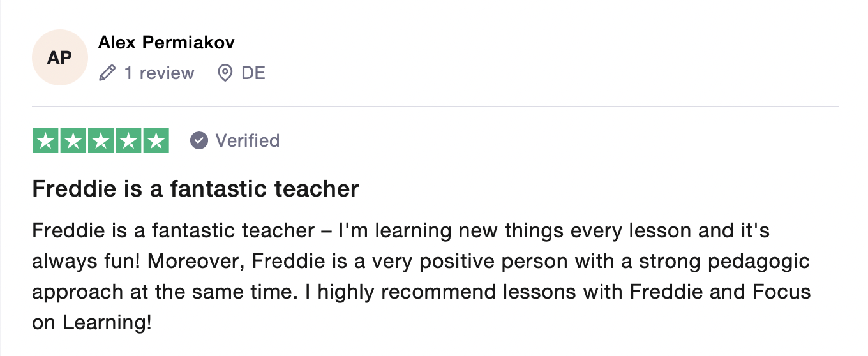
Task: Click the fifth and last rating star
Action: point(156,141)
